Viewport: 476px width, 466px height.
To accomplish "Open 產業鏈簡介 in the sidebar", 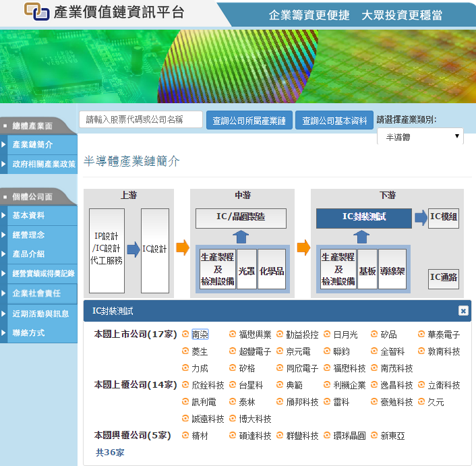I will point(39,144).
